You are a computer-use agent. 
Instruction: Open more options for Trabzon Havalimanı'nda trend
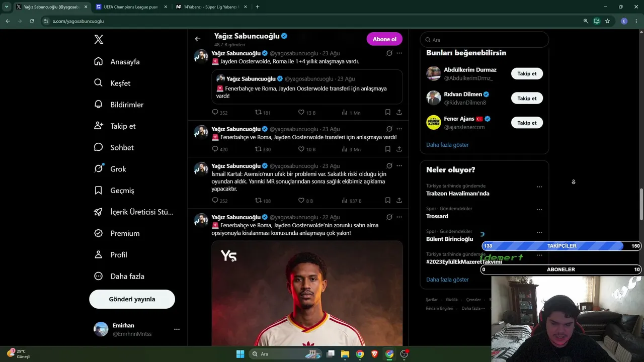[539, 187]
